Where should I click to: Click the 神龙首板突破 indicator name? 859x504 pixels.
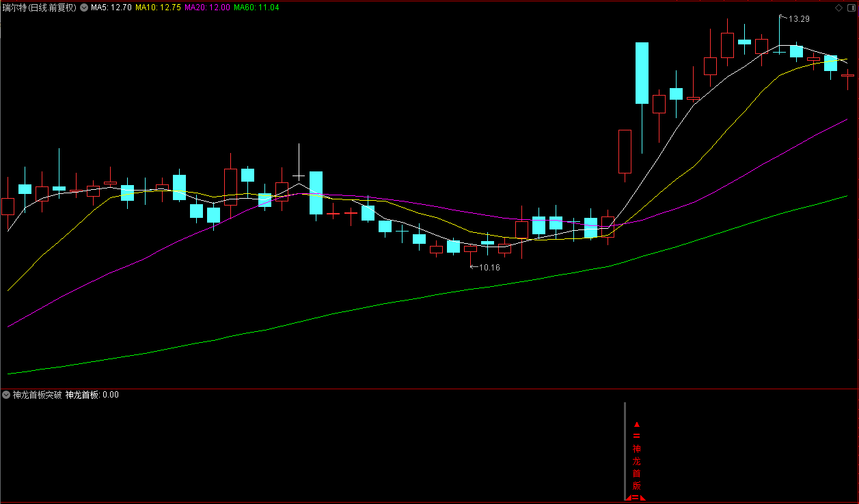coord(38,395)
